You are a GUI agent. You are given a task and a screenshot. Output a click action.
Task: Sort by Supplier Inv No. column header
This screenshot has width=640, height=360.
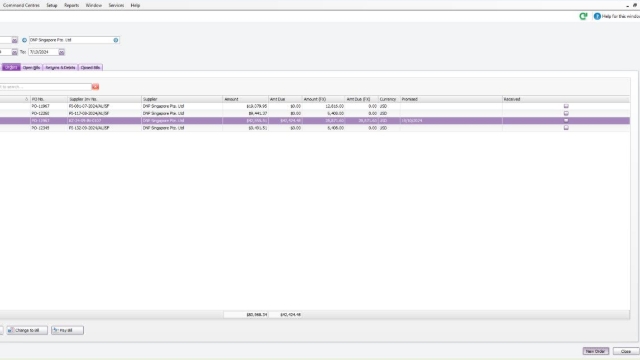coord(104,99)
